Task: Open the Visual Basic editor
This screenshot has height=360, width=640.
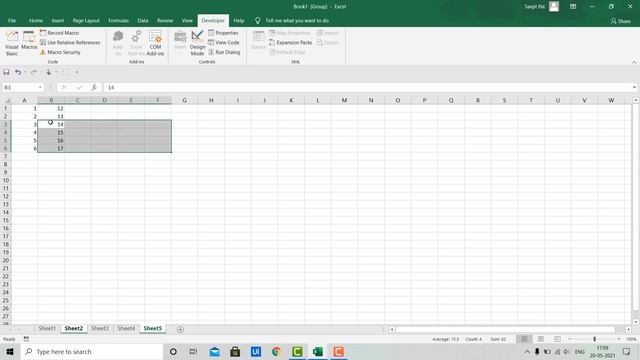Action: (12, 43)
